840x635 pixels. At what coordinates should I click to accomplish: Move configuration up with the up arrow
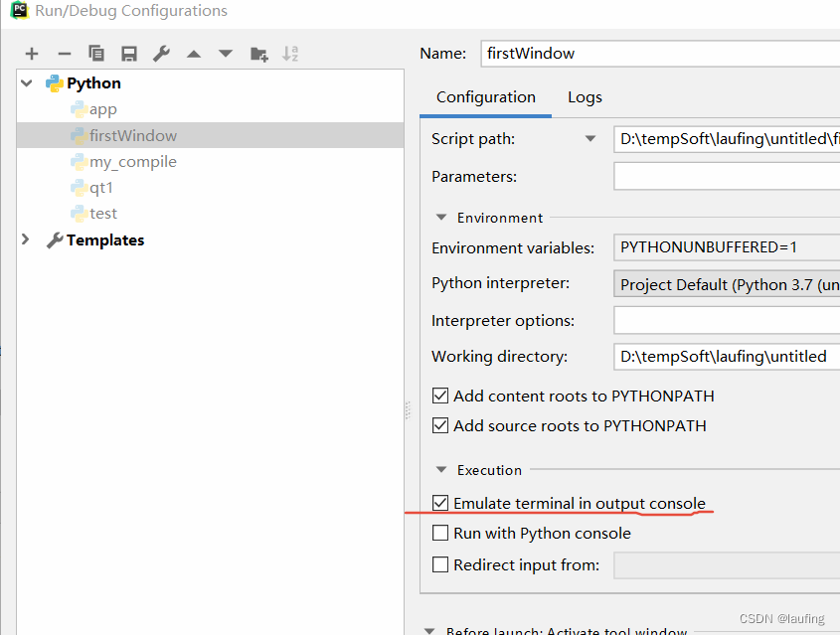click(x=194, y=54)
